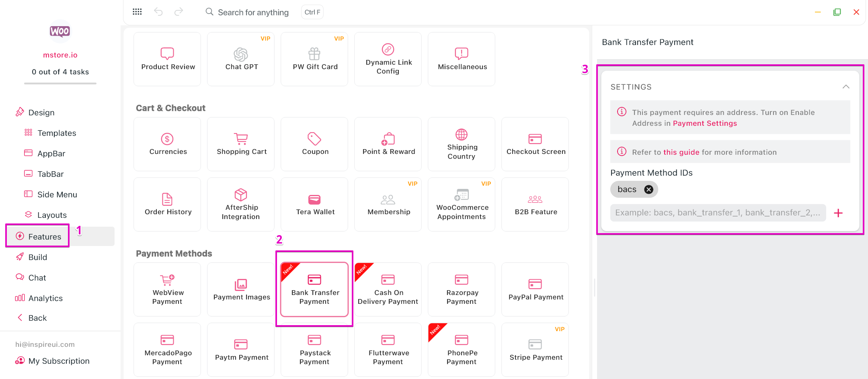The width and height of the screenshot is (868, 379).
Task: Select the Currencies feature card
Action: 167,144
